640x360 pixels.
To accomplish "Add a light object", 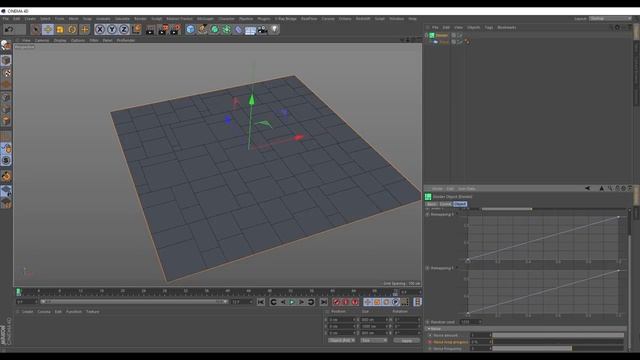I will 275,29.
